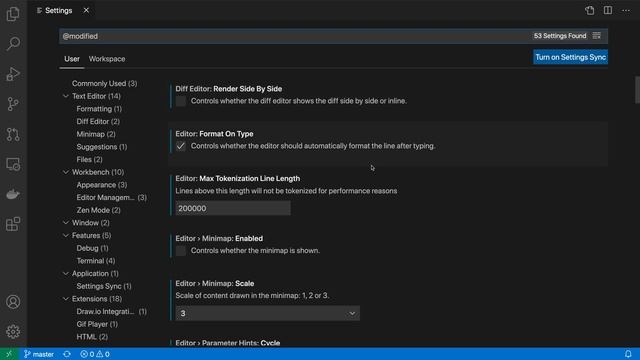This screenshot has height=360, width=640.
Task: Collapse the Features tree group
Action: (66, 236)
